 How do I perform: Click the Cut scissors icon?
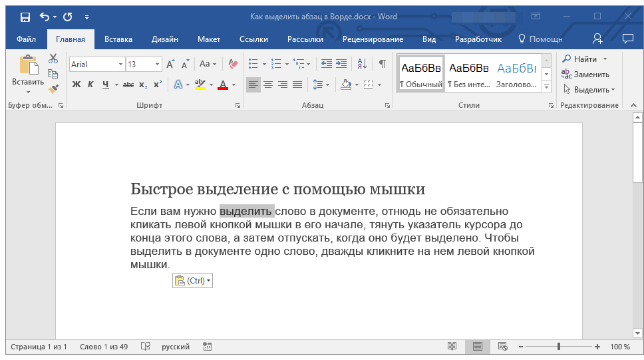53,59
